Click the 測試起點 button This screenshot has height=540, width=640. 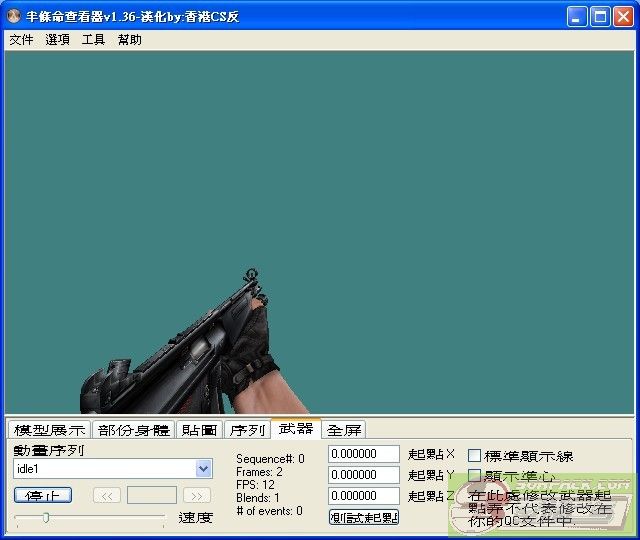[x=364, y=517]
